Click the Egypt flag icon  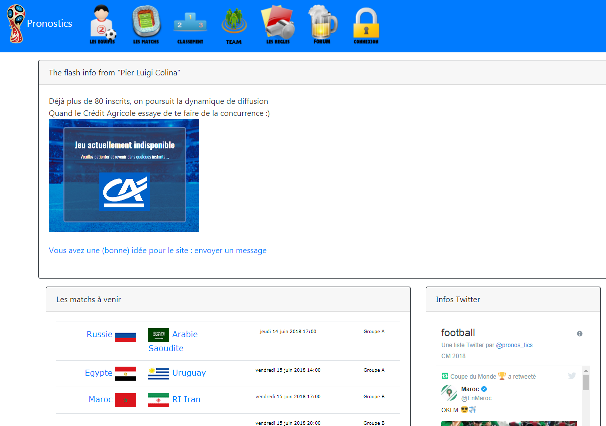click(x=126, y=374)
